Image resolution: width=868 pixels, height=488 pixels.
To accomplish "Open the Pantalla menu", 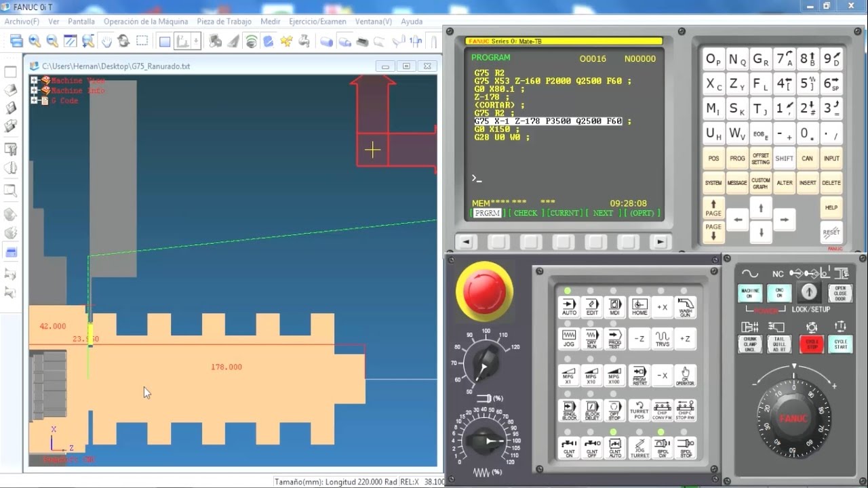I will point(81,22).
